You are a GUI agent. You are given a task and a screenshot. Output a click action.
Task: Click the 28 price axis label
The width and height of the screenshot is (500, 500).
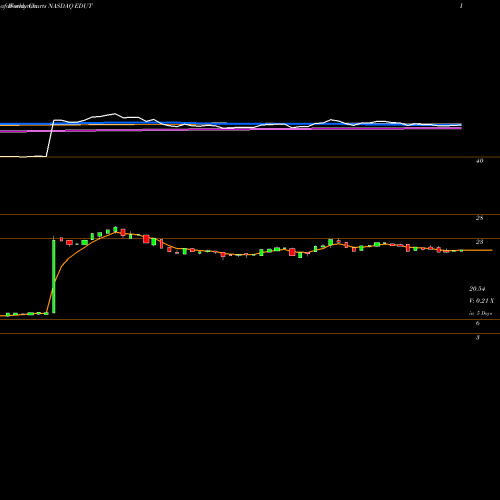coord(479,218)
